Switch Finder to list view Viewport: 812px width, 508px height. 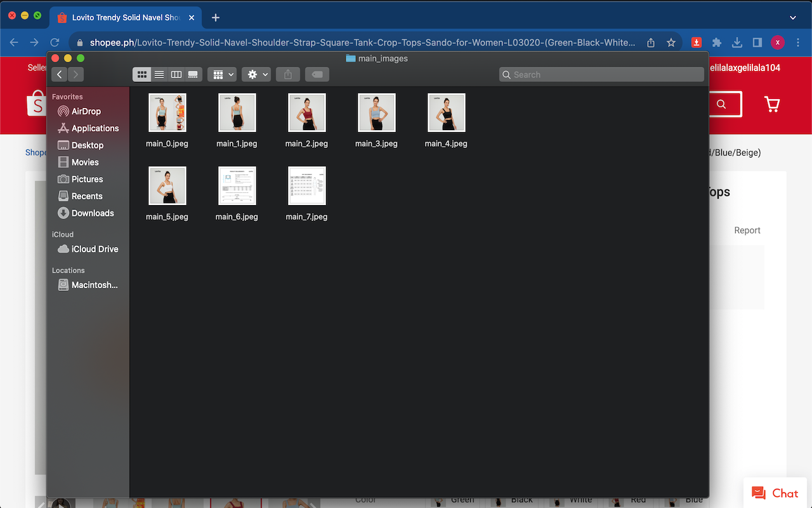tap(159, 74)
